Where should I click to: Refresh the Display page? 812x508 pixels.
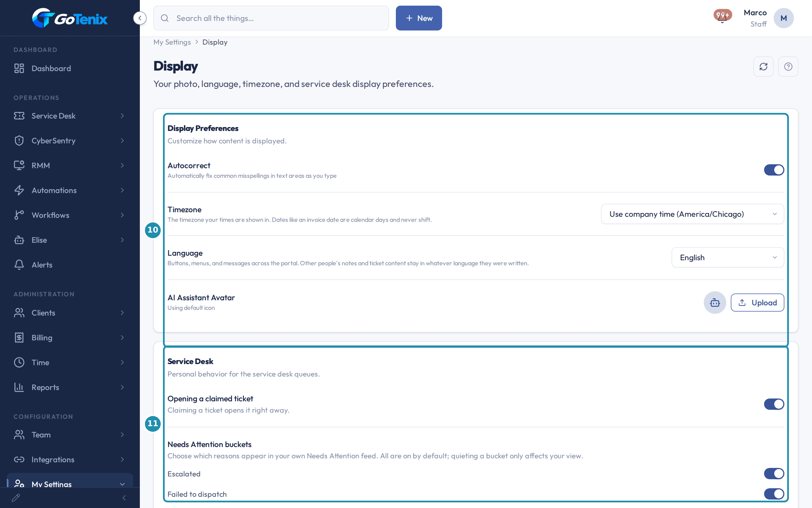[763, 67]
